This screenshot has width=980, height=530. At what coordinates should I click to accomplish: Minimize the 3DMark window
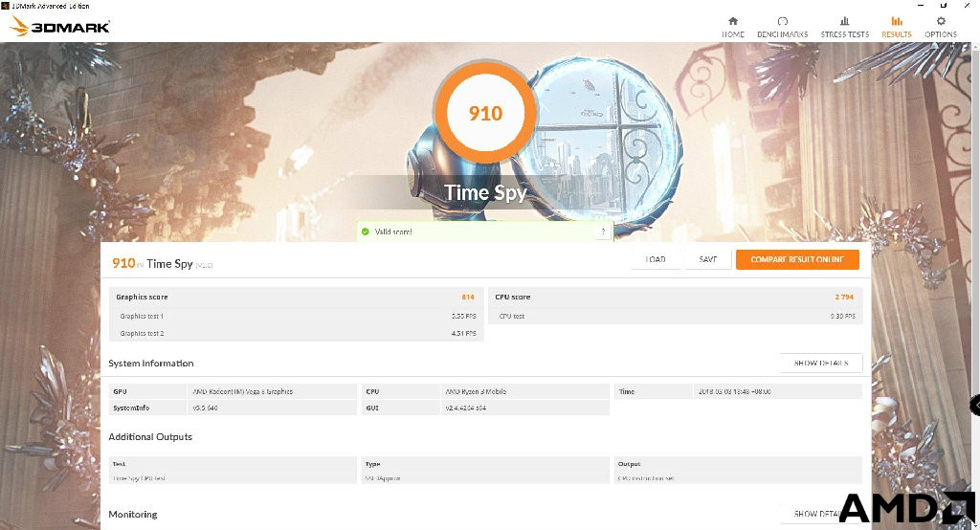coord(921,6)
